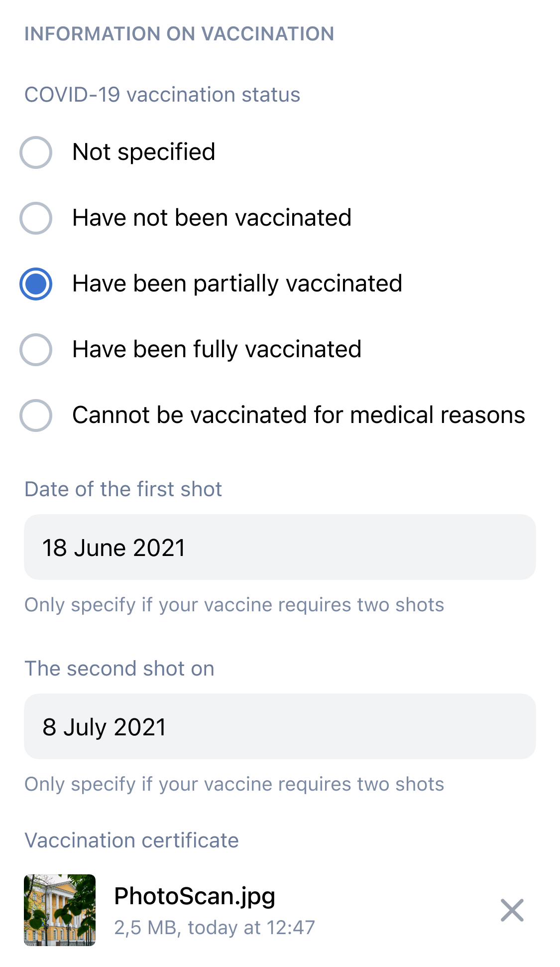Remove the PhotoScan.jpg attachment with the X

(512, 910)
